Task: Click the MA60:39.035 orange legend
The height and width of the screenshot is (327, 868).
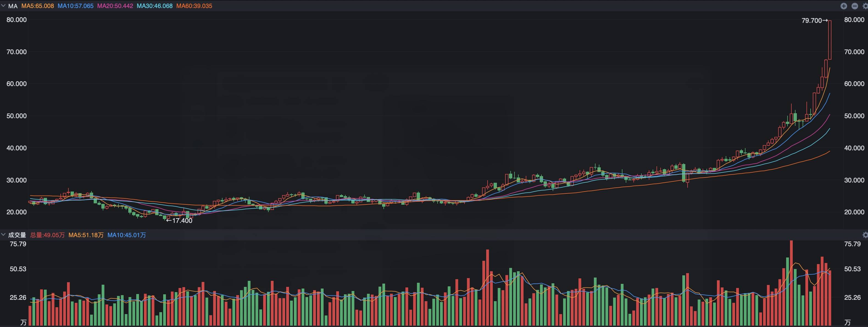Action: pyautogui.click(x=194, y=6)
